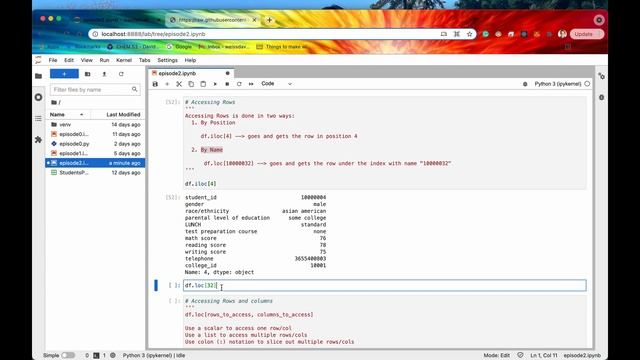Copy the selected cell
640x360 pixels.
pos(191,84)
